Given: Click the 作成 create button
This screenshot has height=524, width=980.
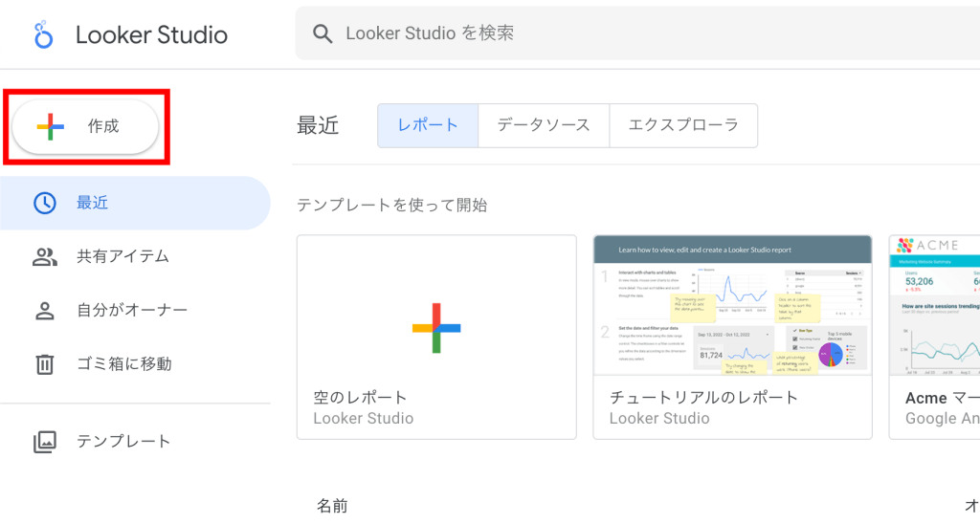Looking at the screenshot, I should [85, 126].
